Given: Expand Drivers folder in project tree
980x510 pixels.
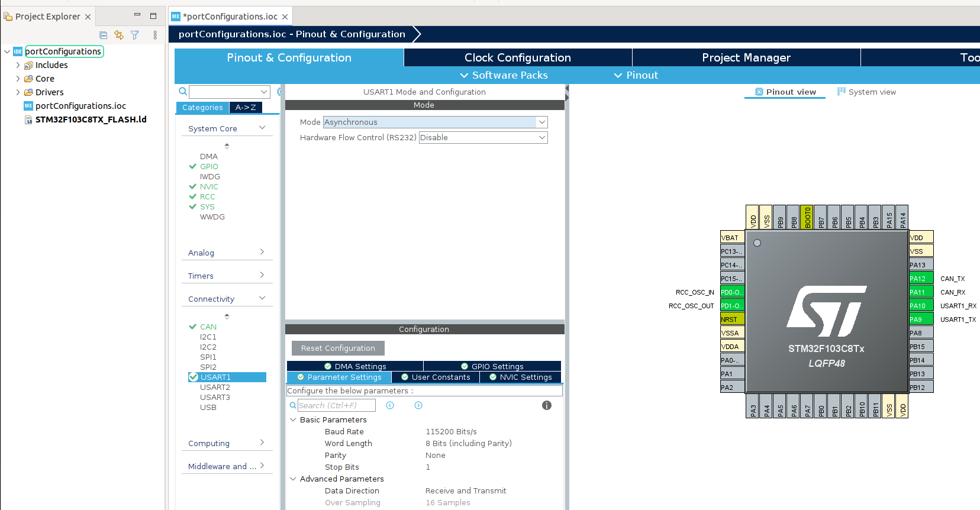Looking at the screenshot, I should pyautogui.click(x=18, y=92).
